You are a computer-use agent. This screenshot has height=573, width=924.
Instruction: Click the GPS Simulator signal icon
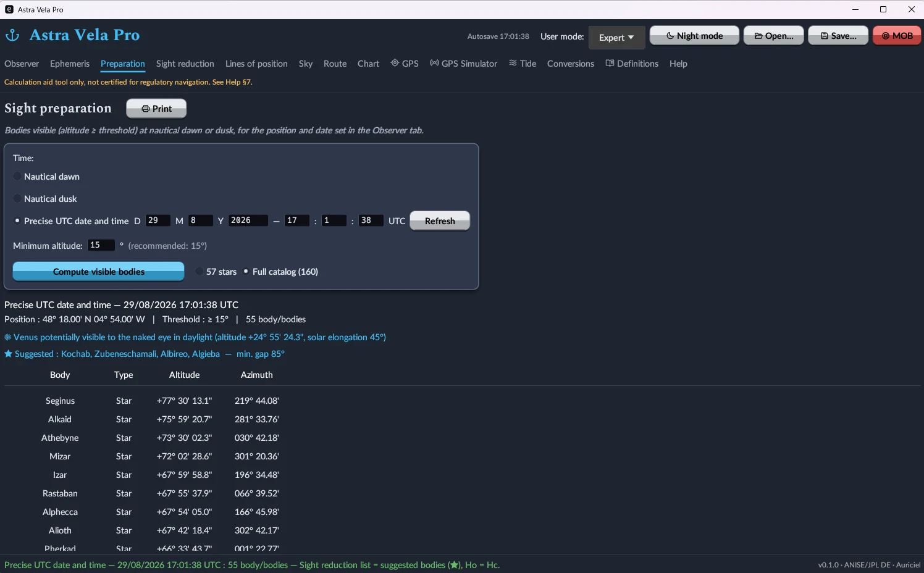click(x=434, y=63)
